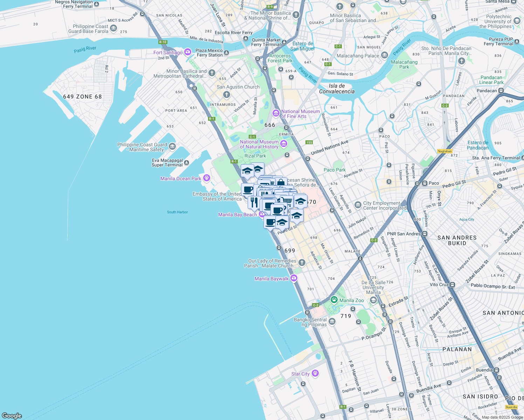
Task: Select the Manila Zoo paw icon
Action: point(334,300)
